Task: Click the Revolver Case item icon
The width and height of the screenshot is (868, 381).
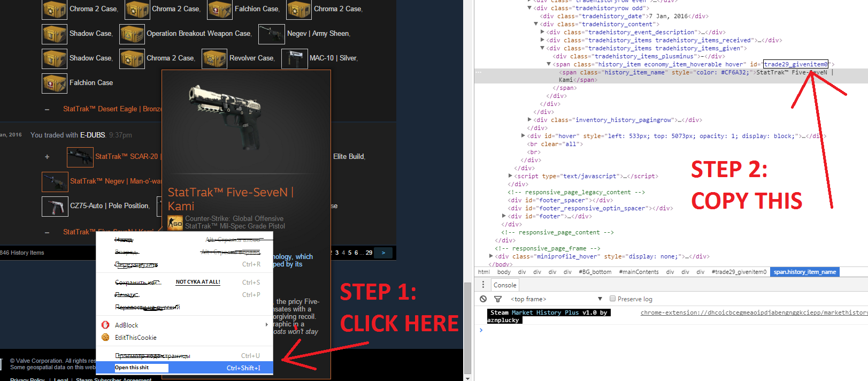Action: coord(214,59)
